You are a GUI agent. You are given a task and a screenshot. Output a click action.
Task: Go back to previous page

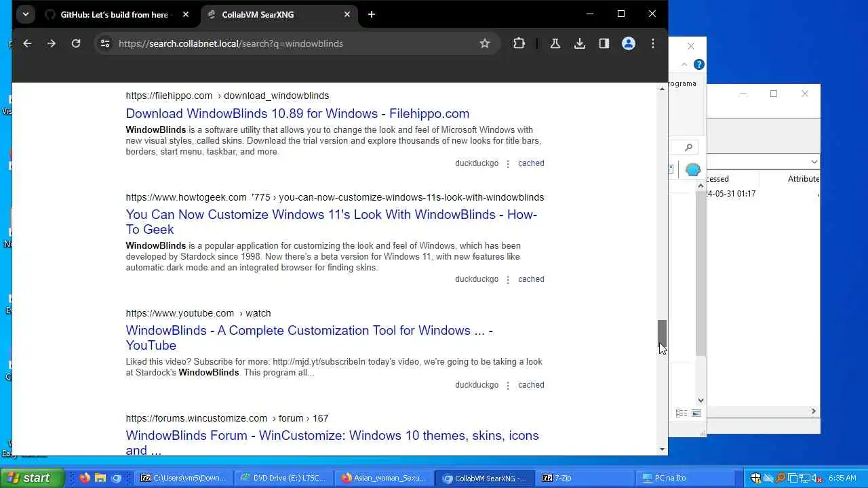pos(27,43)
